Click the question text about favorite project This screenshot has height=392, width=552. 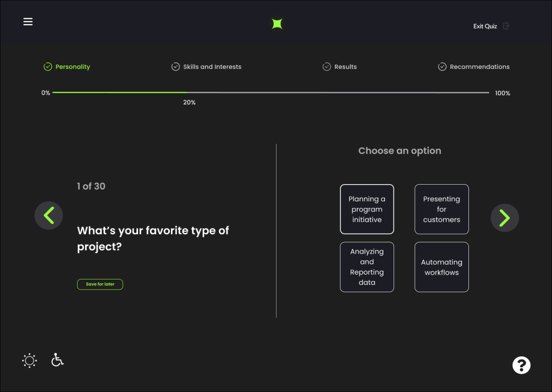point(153,239)
